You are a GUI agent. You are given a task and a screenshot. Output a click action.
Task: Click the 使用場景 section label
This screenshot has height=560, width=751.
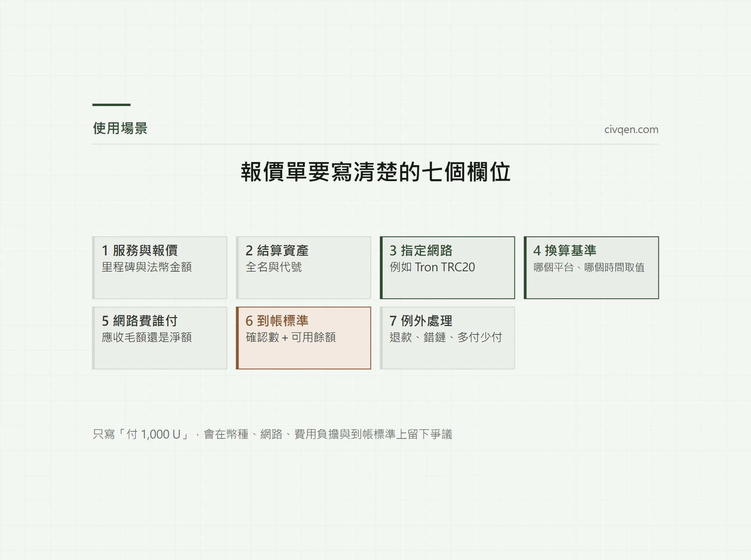(120, 128)
